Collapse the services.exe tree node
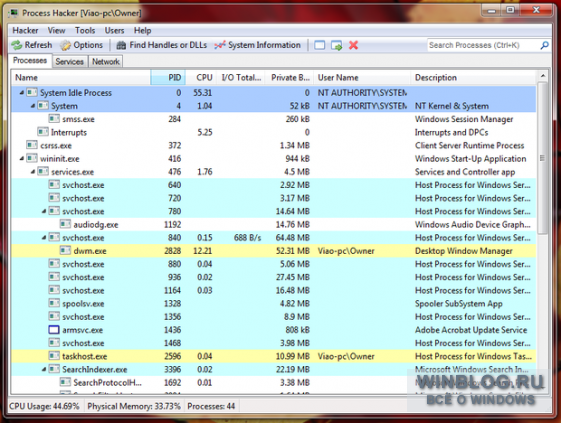The height and width of the screenshot is (423, 561). point(33,172)
